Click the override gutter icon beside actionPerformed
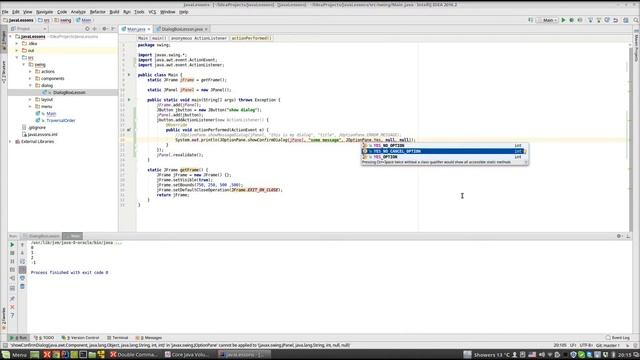This screenshot has width=640, height=360. pos(129,130)
